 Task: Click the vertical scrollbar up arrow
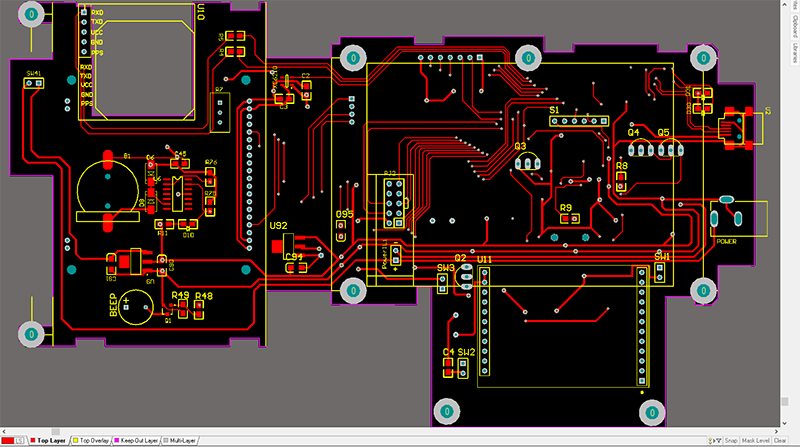coord(785,4)
